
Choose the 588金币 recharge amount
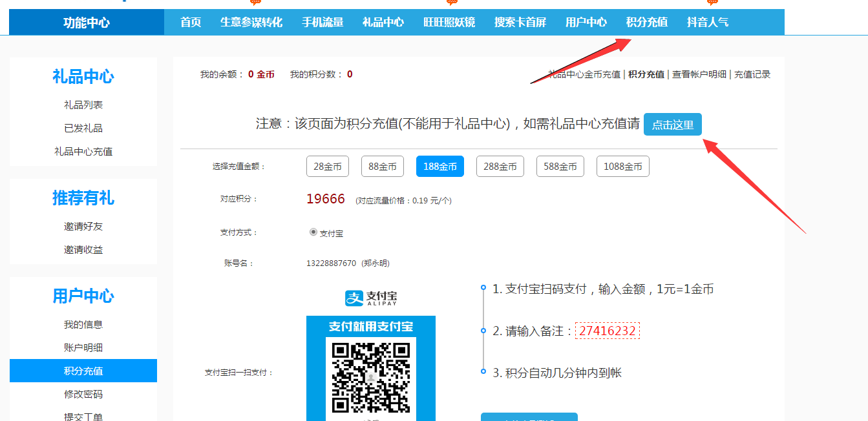[x=560, y=166]
